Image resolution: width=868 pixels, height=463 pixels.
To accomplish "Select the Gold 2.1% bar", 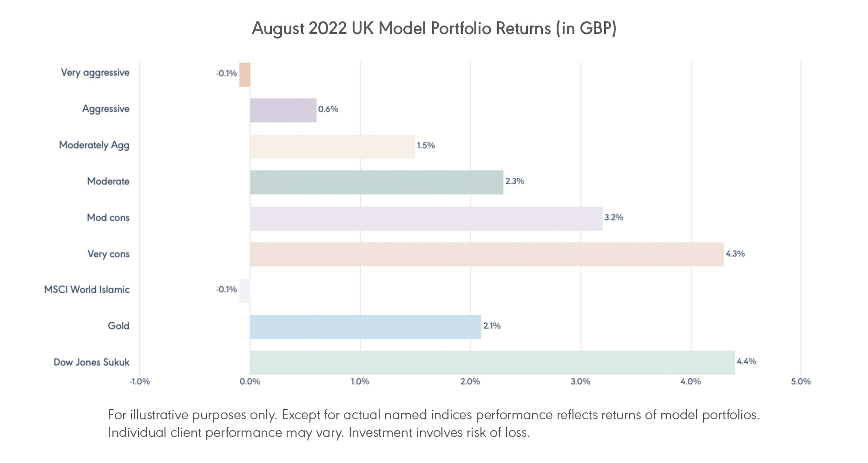I will tap(365, 327).
